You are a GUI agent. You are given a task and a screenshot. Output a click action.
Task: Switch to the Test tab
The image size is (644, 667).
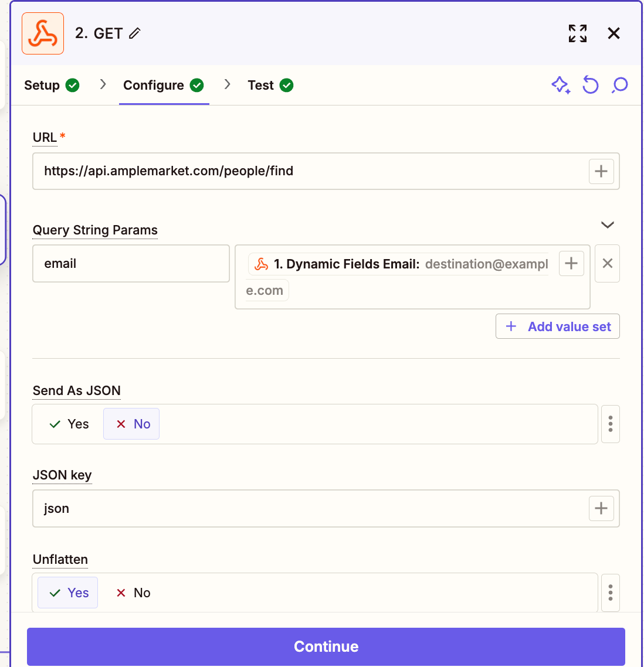point(270,86)
